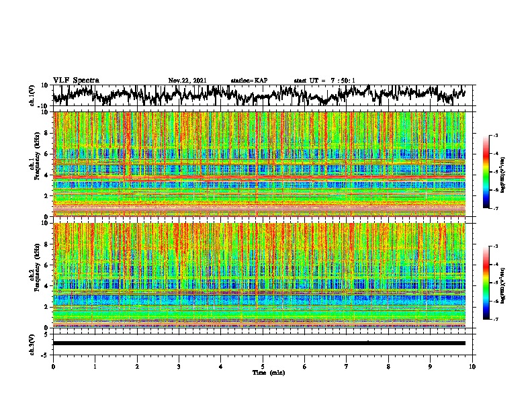Click the black ch.1 voltage waveform trace
This screenshot has width=532, height=411.
point(259,95)
